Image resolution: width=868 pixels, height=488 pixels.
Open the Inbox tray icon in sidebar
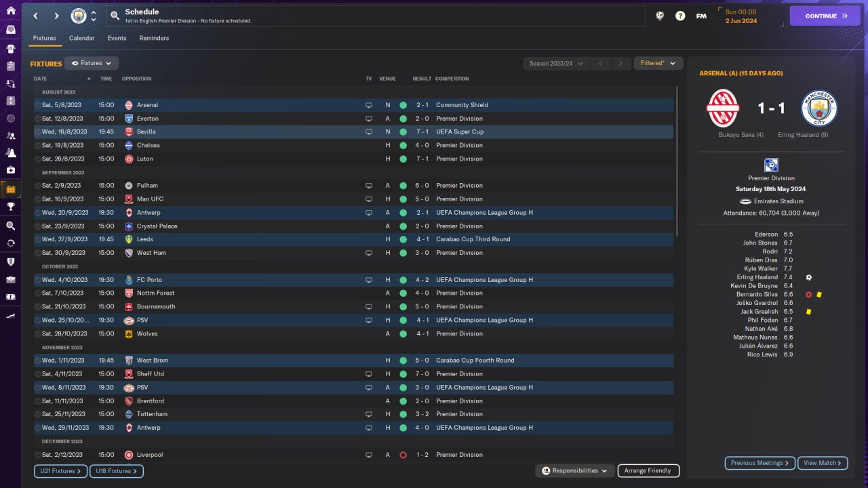[10, 30]
